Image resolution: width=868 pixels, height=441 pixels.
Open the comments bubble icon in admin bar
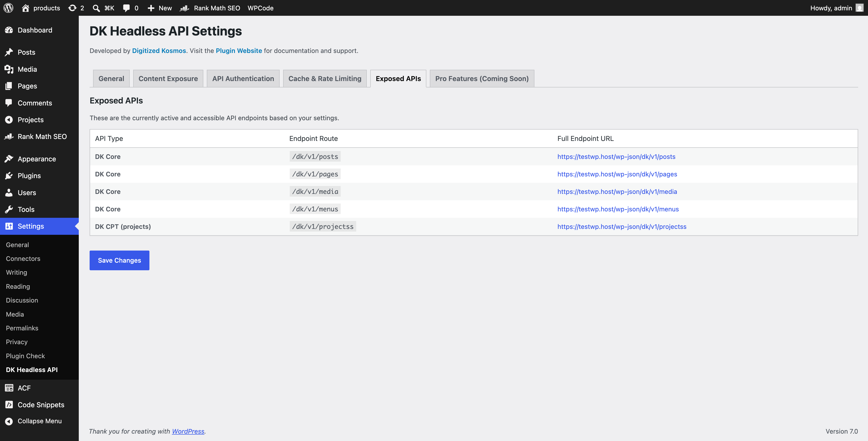coord(126,8)
